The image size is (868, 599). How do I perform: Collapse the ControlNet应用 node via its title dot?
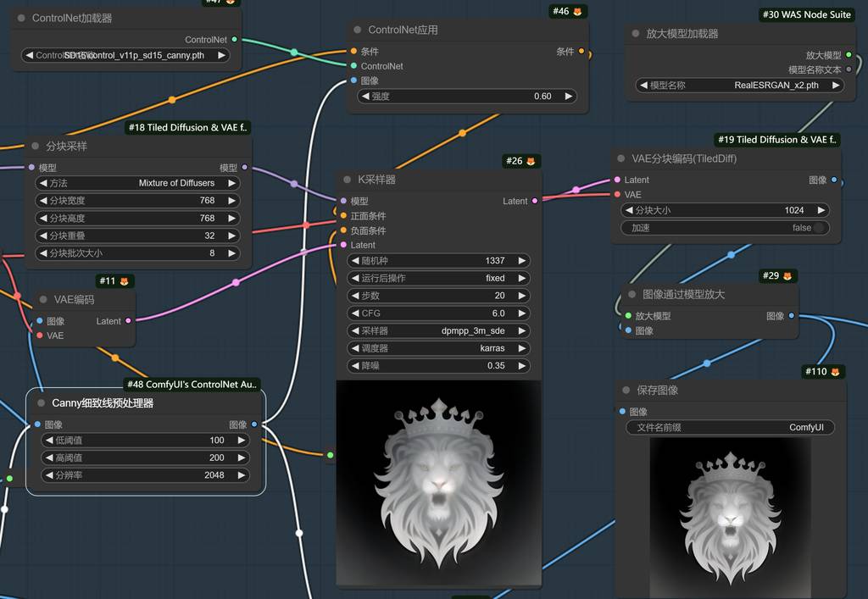coord(357,30)
